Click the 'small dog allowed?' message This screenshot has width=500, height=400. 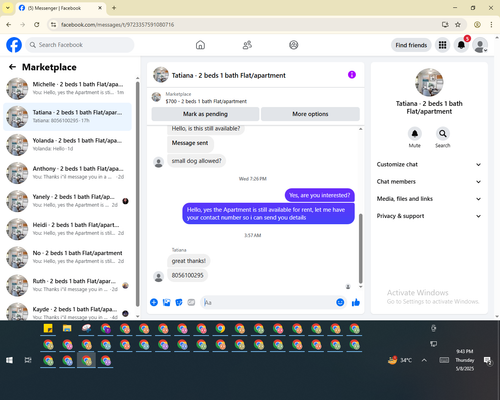pos(196,161)
